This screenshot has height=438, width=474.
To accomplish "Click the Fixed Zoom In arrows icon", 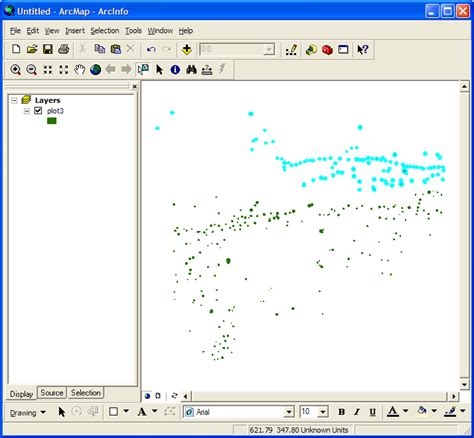I will click(x=48, y=70).
